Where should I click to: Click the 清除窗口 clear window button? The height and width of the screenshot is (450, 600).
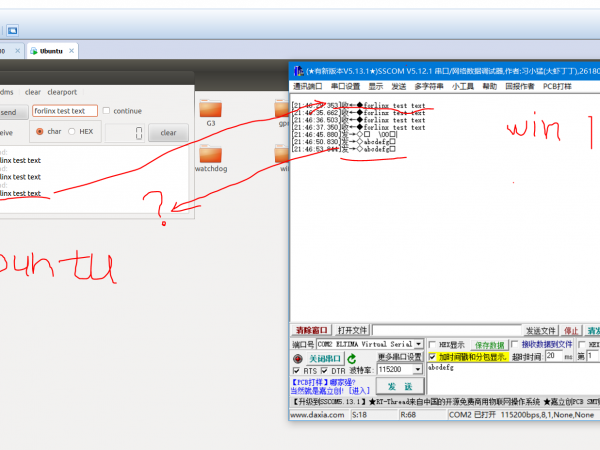311,330
